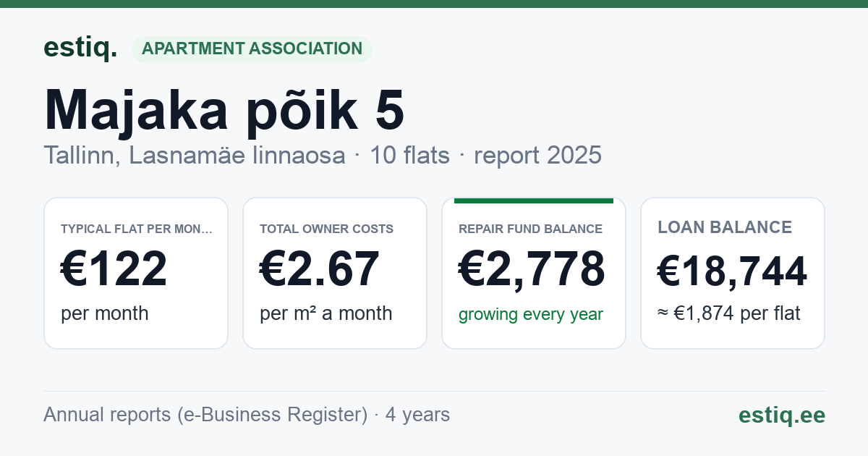Select the €18,744 value
868x456 pixels.
(x=732, y=272)
